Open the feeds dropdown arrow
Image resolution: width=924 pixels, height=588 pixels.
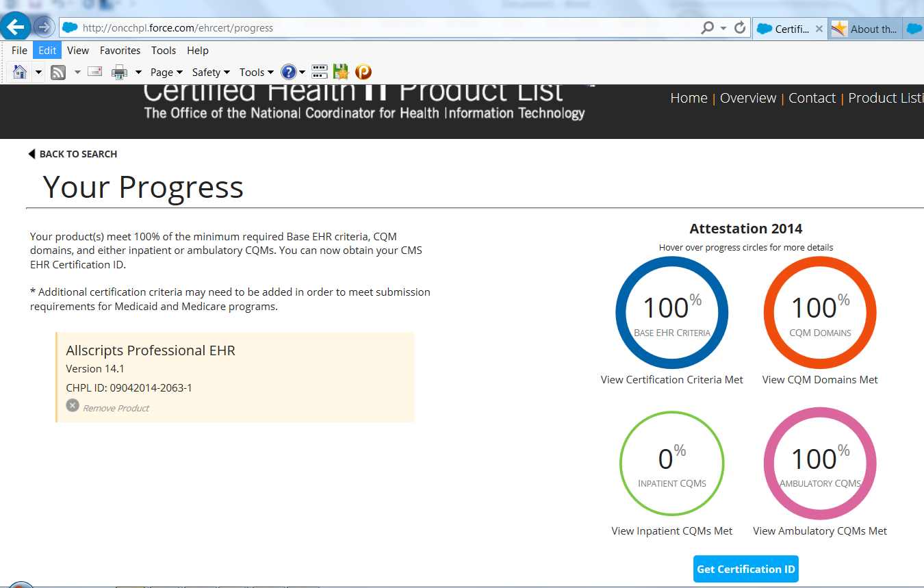click(77, 72)
